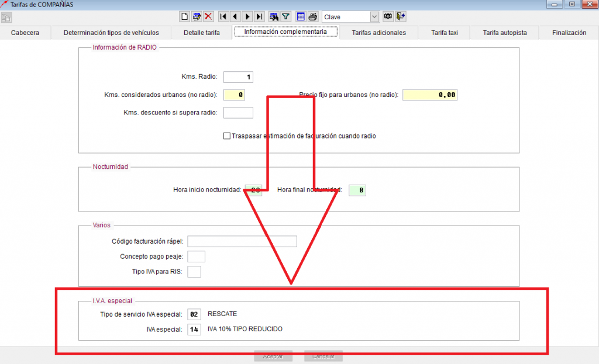
Task: Click the camera snapshot icon
Action: (388, 16)
